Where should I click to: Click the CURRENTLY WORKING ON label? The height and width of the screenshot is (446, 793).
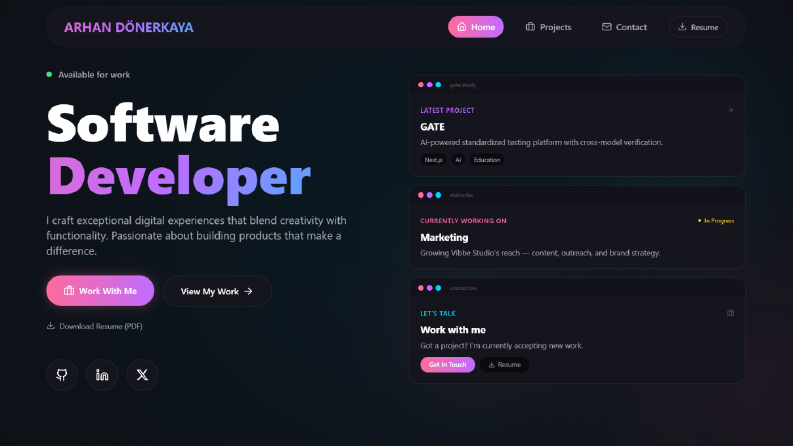click(x=463, y=220)
